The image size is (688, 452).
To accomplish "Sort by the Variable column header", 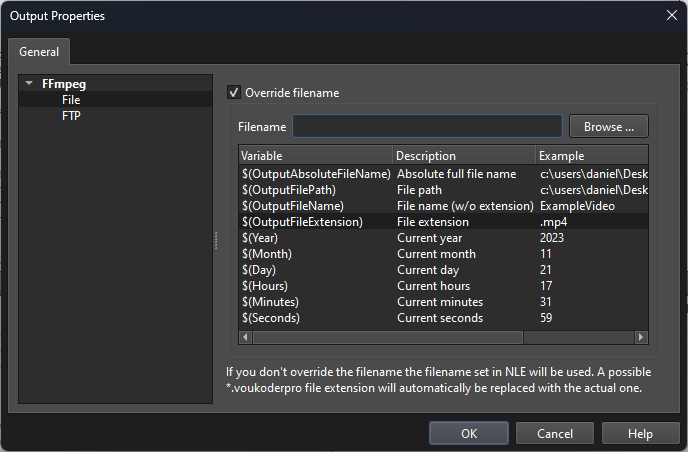I will tap(315, 156).
